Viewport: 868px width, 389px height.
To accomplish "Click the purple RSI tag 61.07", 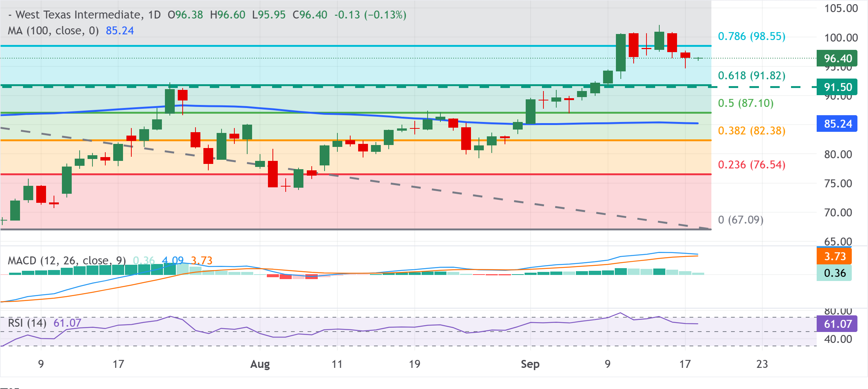I will click(837, 324).
